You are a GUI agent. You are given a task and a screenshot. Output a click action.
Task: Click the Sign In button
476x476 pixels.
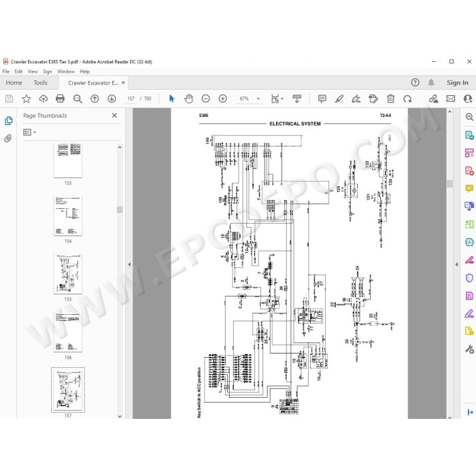[457, 82]
